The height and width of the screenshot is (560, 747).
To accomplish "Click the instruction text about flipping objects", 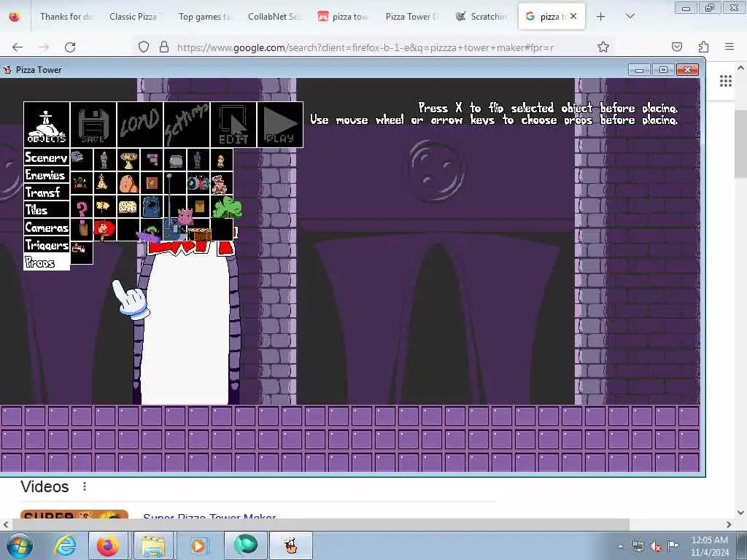I will tap(548, 108).
